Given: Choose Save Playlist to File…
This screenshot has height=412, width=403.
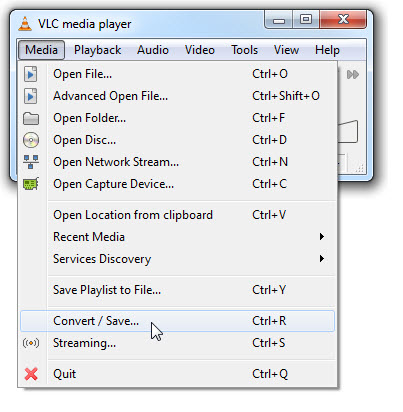Looking at the screenshot, I should [177, 290].
